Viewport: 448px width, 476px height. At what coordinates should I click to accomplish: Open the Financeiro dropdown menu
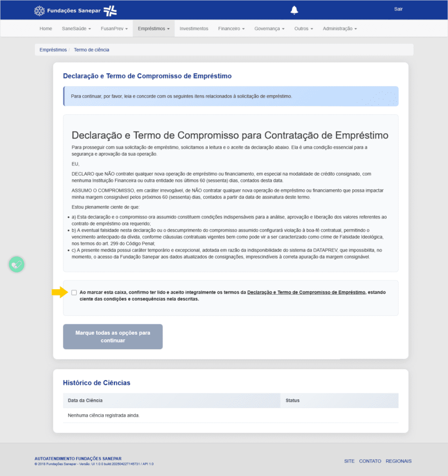[231, 28]
